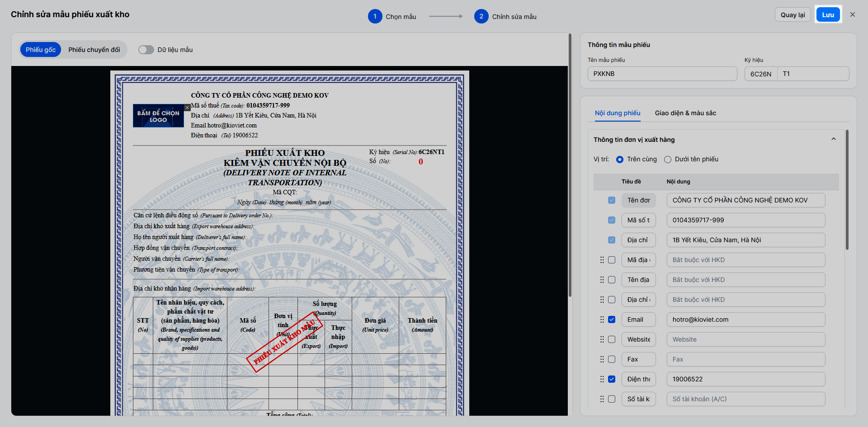Uncheck the Email checkbox
The width and height of the screenshot is (868, 427).
point(612,319)
